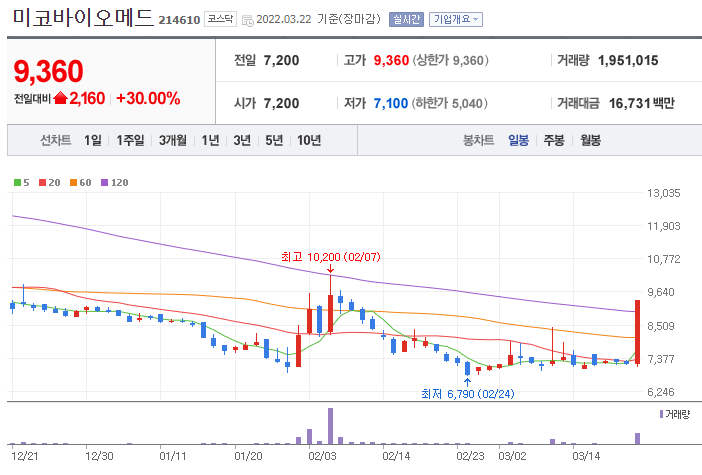Click the 하한가 5,040 text

pyautogui.click(x=449, y=103)
